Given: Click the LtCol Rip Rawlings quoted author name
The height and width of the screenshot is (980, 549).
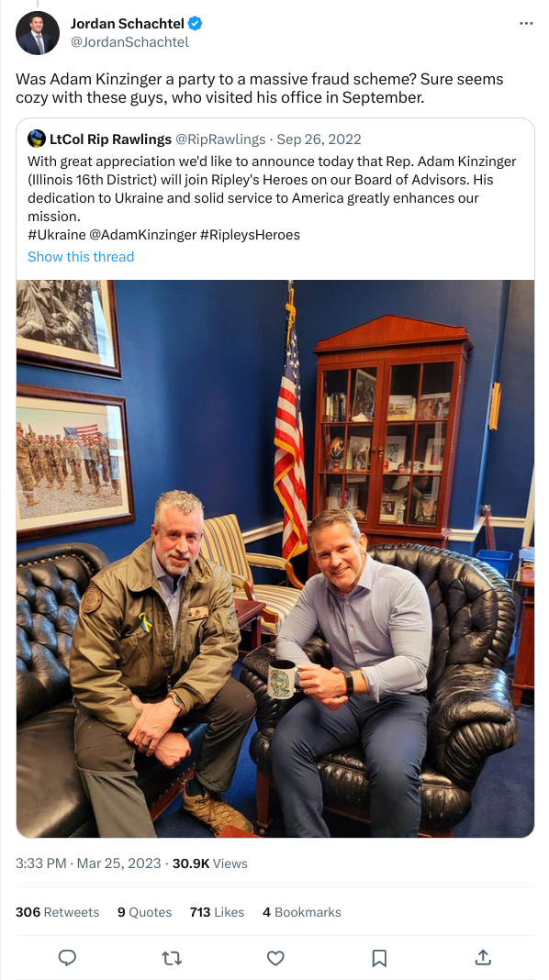Looking at the screenshot, I should 111,139.
